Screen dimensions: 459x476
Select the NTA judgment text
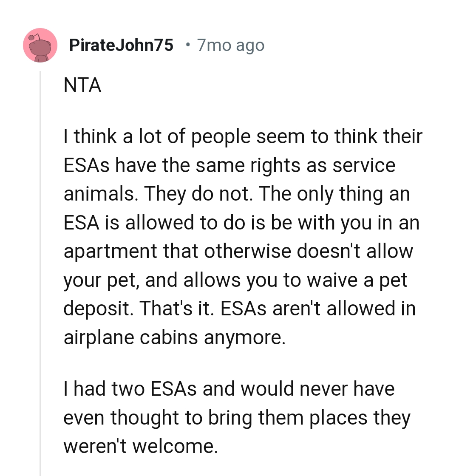(x=82, y=85)
